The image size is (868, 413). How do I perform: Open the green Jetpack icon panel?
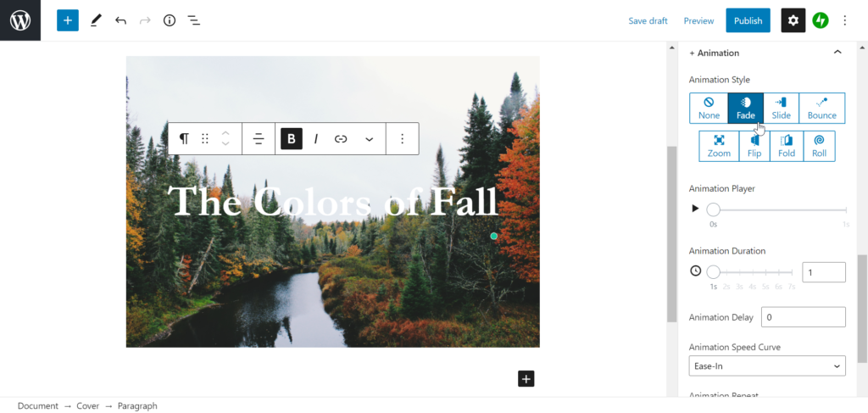click(x=821, y=20)
